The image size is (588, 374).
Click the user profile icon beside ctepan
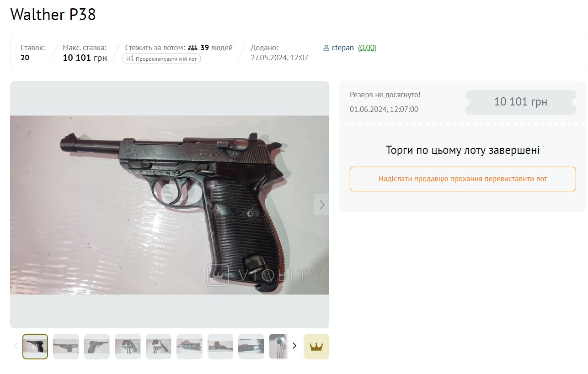pyautogui.click(x=326, y=48)
